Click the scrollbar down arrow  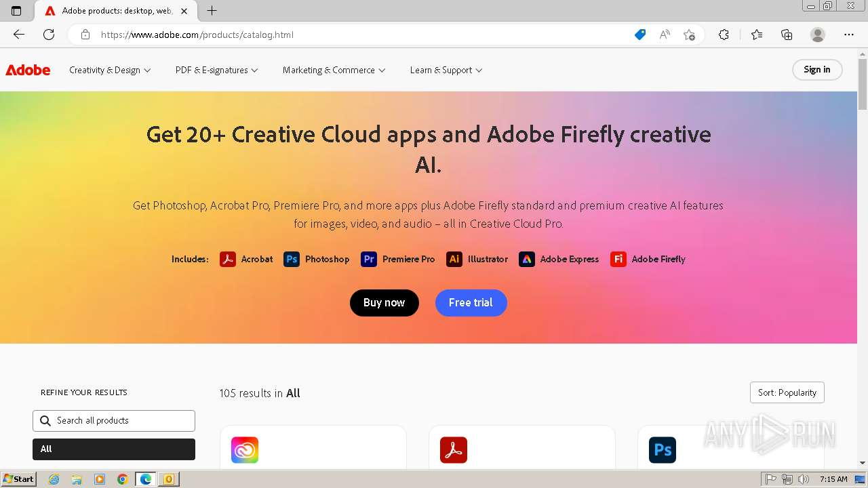pyautogui.click(x=863, y=463)
